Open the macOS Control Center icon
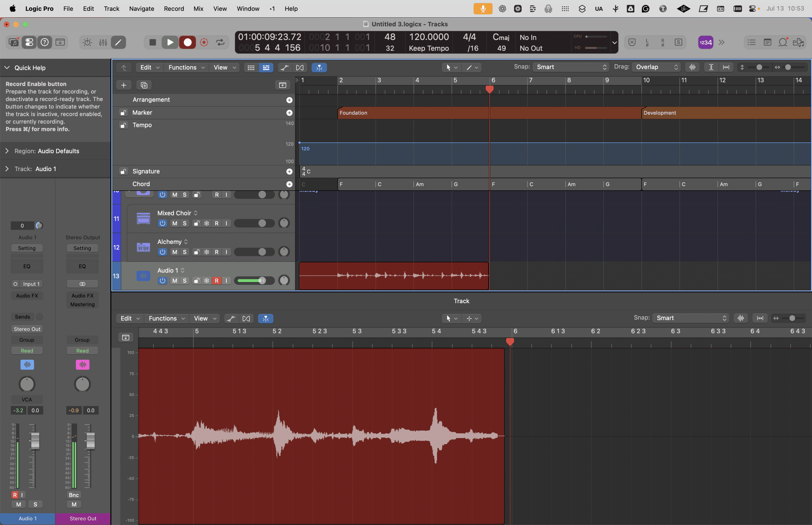The width and height of the screenshot is (812, 525). 752,9
